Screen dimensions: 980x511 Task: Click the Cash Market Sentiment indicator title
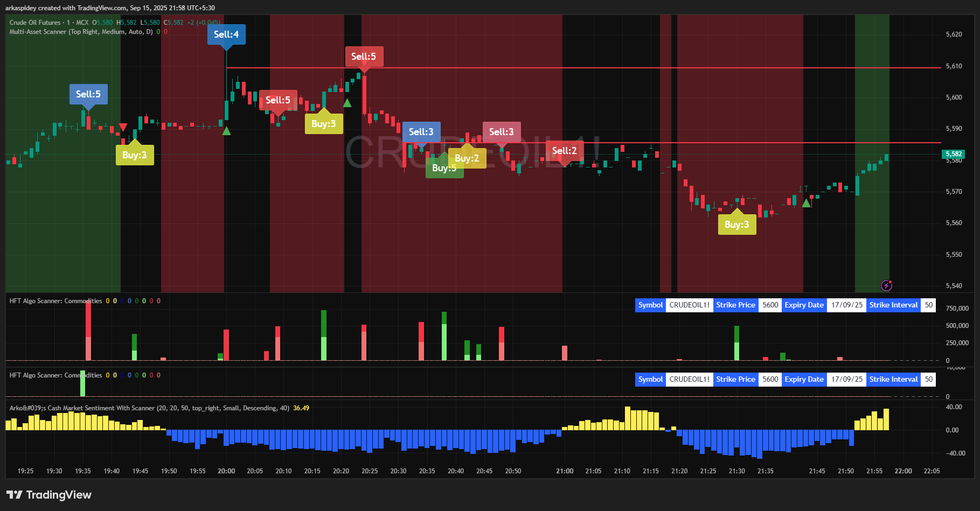[x=149, y=408]
